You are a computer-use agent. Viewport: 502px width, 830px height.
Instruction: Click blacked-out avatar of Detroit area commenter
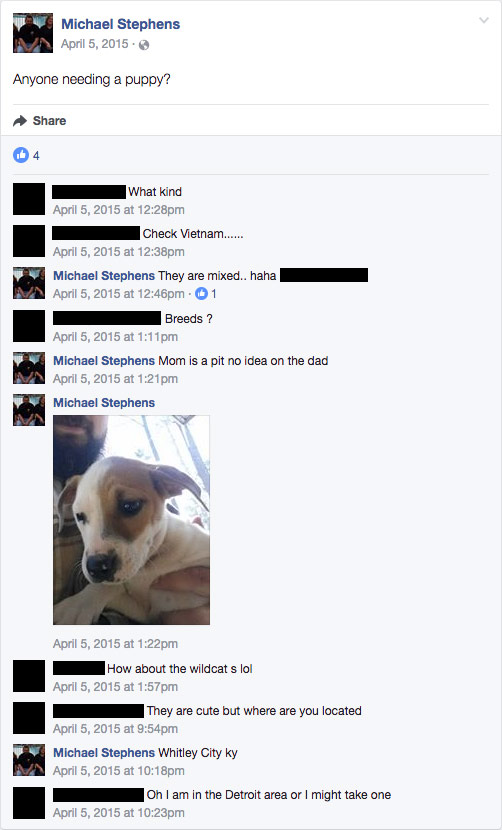pyautogui.click(x=29, y=803)
